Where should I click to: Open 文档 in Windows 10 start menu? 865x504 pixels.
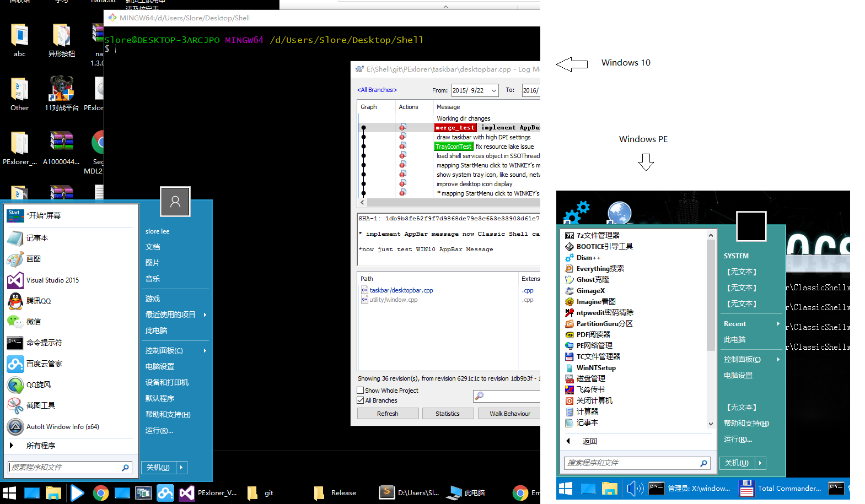click(x=153, y=247)
